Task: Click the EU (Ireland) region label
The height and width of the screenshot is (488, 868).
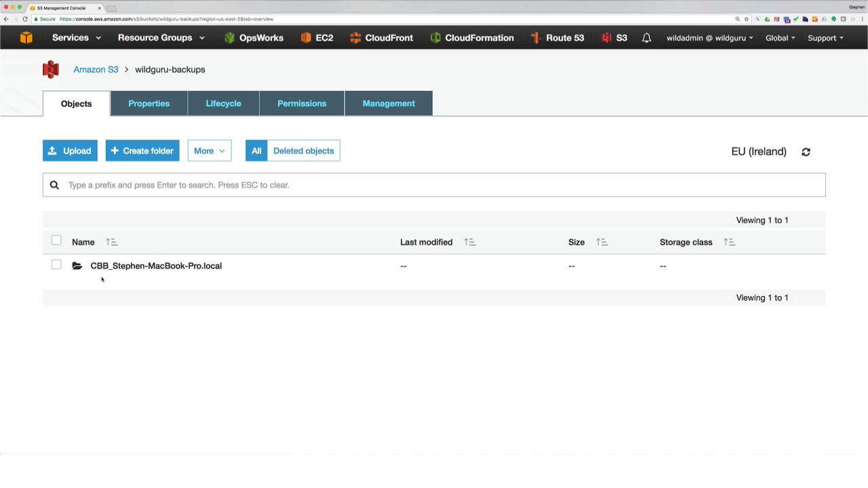Action: click(x=759, y=152)
